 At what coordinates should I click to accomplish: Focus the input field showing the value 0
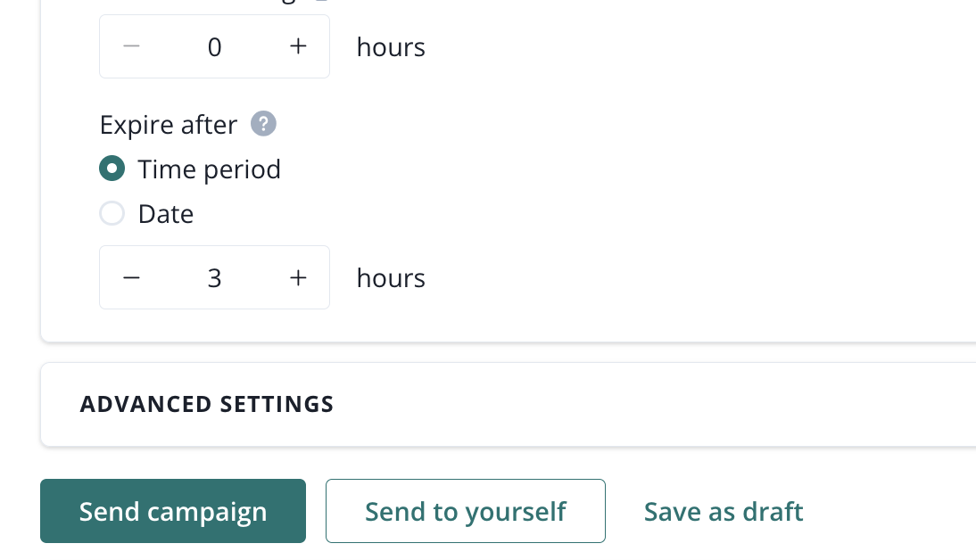coord(214,46)
